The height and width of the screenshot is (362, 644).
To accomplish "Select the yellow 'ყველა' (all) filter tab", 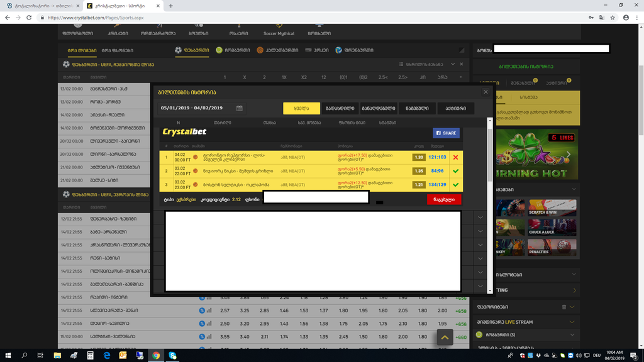I will coord(301,108).
